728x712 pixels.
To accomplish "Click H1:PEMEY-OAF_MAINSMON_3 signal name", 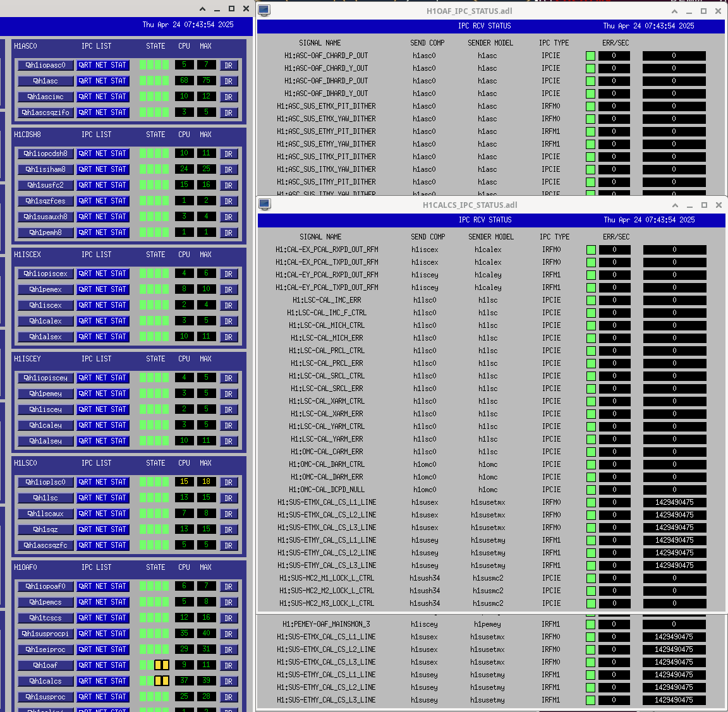I will coord(326,624).
